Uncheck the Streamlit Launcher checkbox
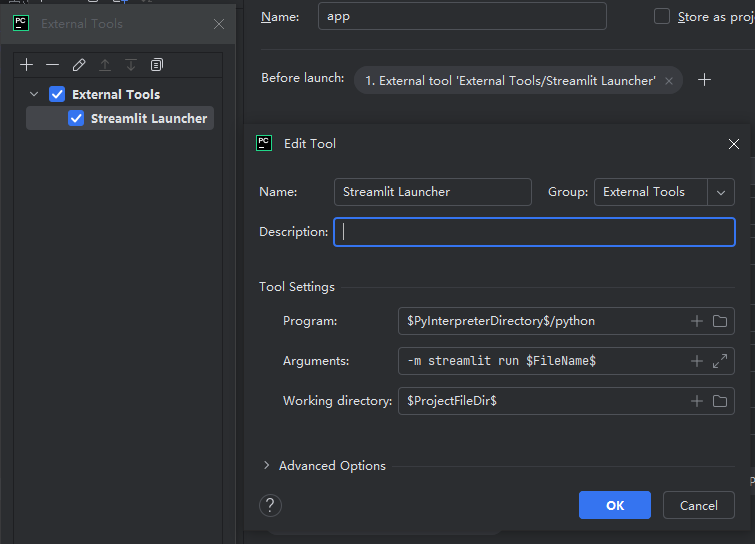Screen dimensions: 755x544 tap(76, 118)
